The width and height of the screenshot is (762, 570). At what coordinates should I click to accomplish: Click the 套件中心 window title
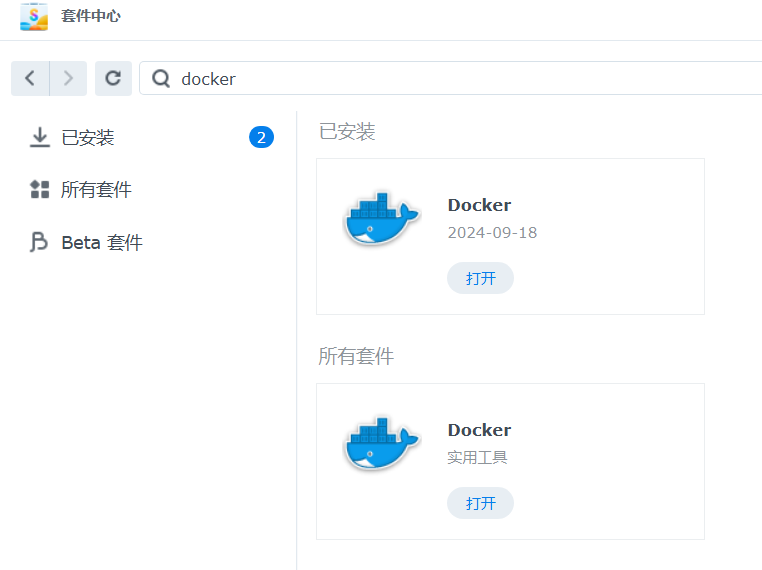pos(91,16)
